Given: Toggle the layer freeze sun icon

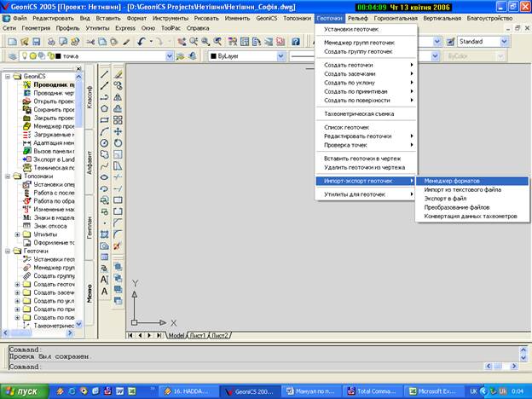Looking at the screenshot, I should tap(33, 56).
